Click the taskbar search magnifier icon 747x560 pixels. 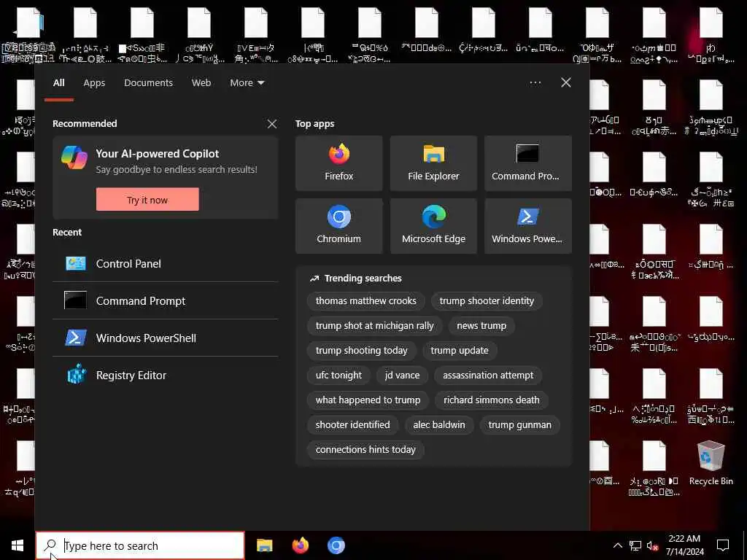pyautogui.click(x=50, y=545)
